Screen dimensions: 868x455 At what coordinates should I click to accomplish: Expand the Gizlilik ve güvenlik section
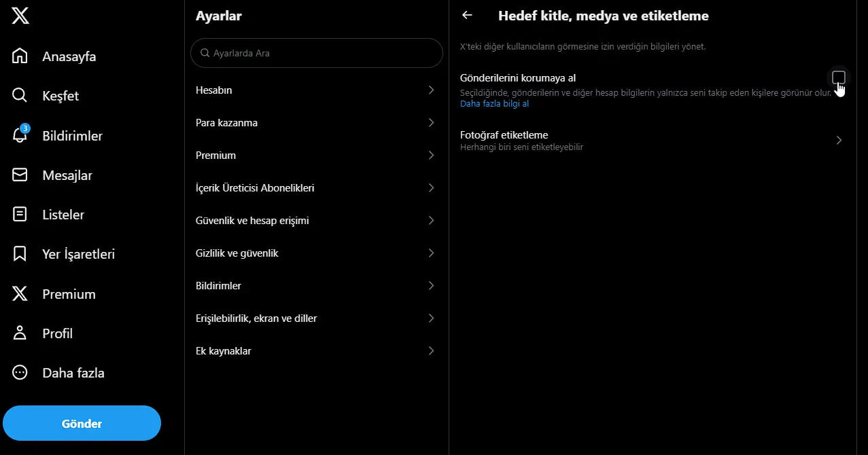pos(316,253)
